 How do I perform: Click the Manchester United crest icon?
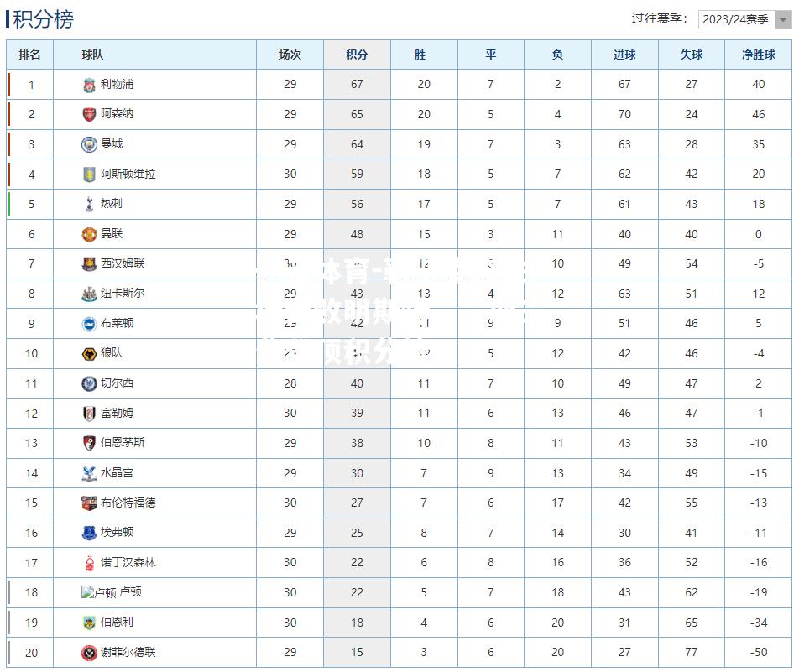[x=89, y=234]
